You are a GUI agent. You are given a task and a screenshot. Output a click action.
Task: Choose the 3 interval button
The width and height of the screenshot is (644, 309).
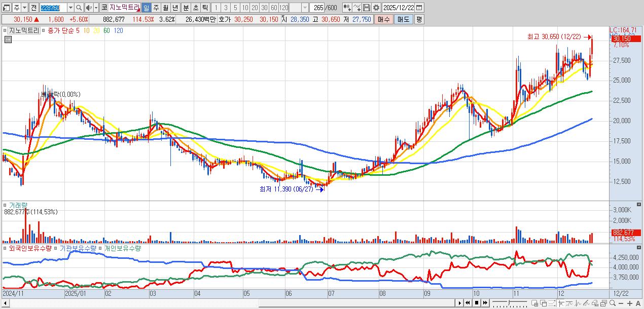pos(226,8)
